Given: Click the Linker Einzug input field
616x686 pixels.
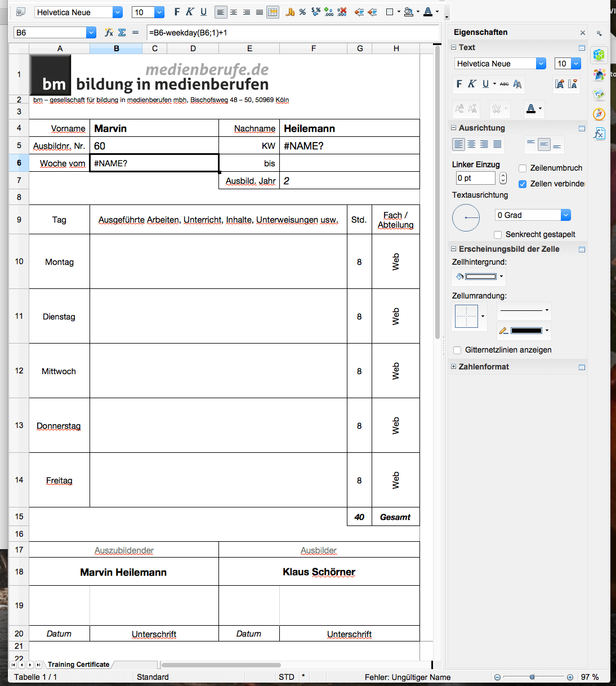Looking at the screenshot, I should point(475,178).
